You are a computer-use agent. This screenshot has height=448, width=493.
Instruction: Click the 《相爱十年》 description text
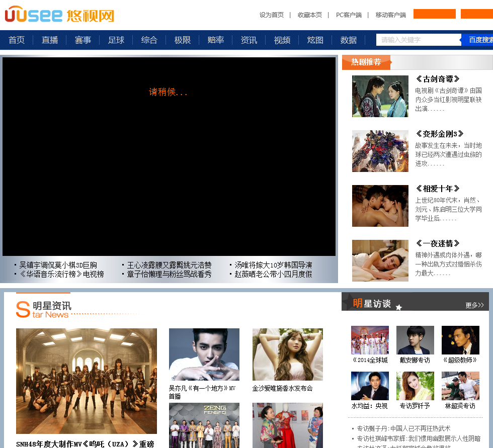pos(448,209)
